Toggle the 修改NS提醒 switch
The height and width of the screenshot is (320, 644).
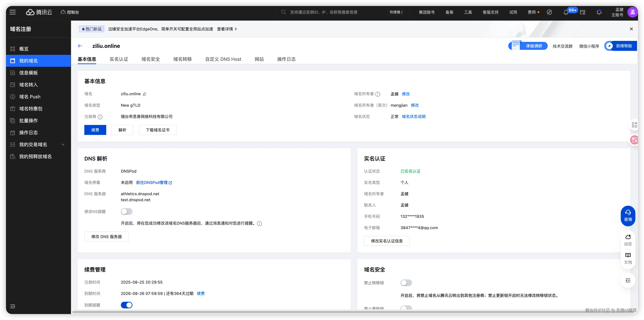coord(126,211)
